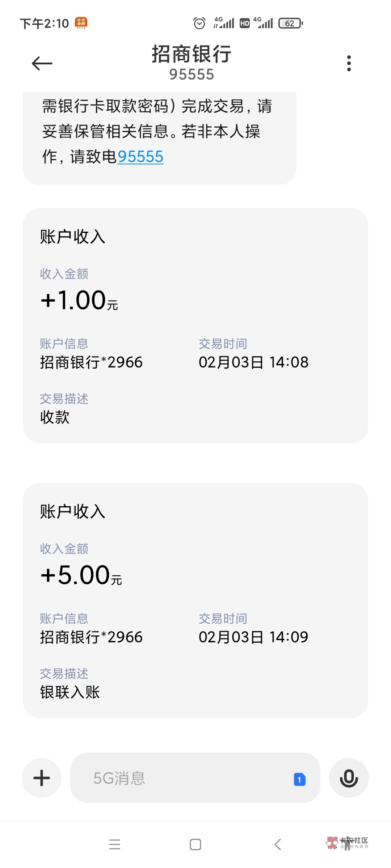The image size is (391, 868).
Task: Tap the 银联入账 transaction description
Action: tap(70, 692)
